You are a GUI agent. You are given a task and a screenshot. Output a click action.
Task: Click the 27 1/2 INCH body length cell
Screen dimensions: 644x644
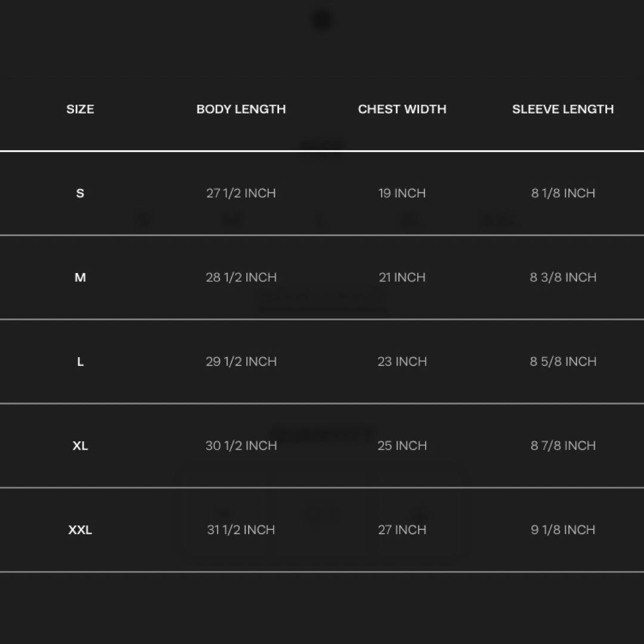(241, 193)
